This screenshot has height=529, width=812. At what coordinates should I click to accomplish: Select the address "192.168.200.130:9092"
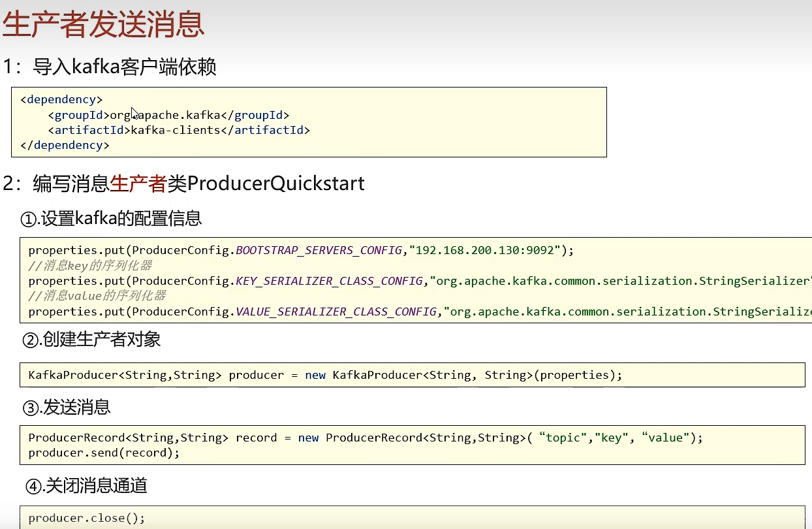pos(484,250)
